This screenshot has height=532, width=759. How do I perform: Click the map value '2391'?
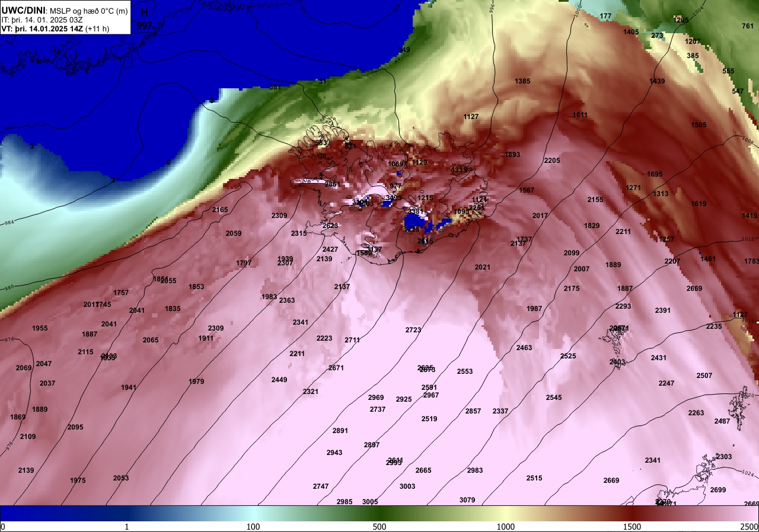point(663,310)
